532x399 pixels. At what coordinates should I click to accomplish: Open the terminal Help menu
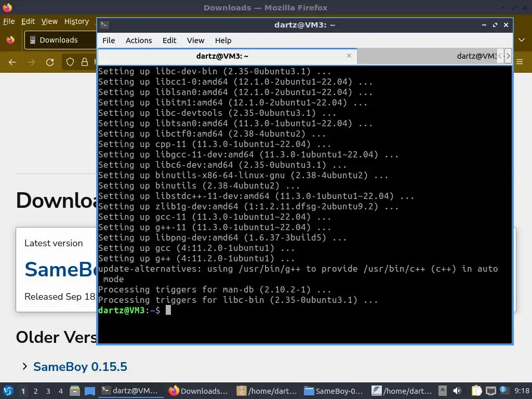pyautogui.click(x=223, y=41)
